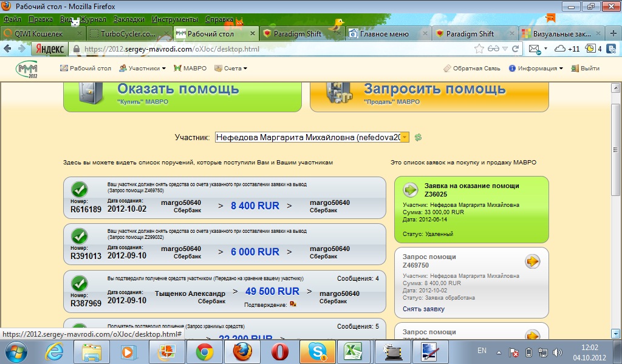
Task: Click the big Оказать помощь button
Action: click(182, 96)
